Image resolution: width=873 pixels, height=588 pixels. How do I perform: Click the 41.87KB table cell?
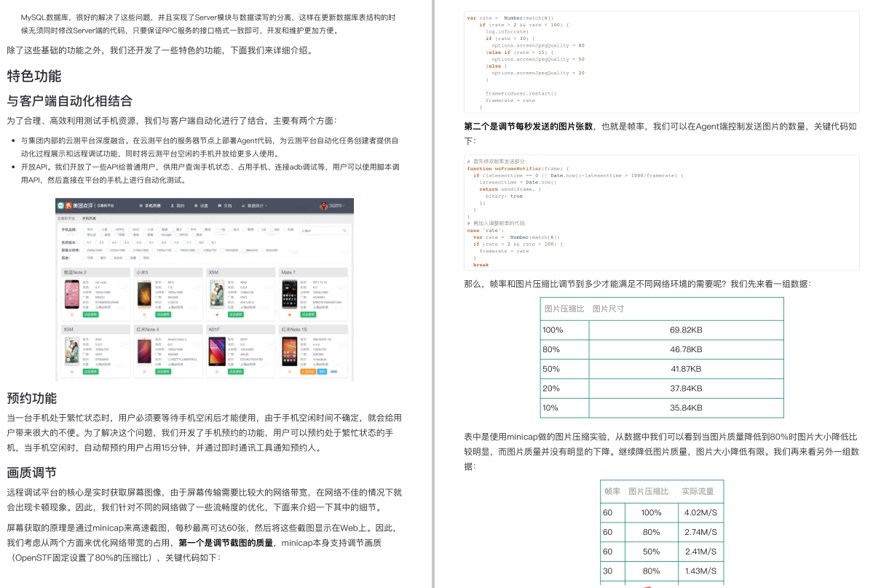[686, 369]
